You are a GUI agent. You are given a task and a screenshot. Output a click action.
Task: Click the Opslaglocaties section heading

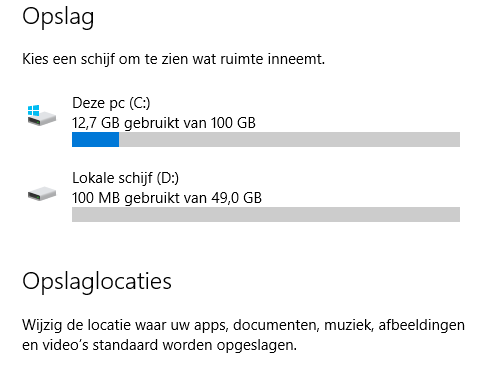(x=97, y=282)
